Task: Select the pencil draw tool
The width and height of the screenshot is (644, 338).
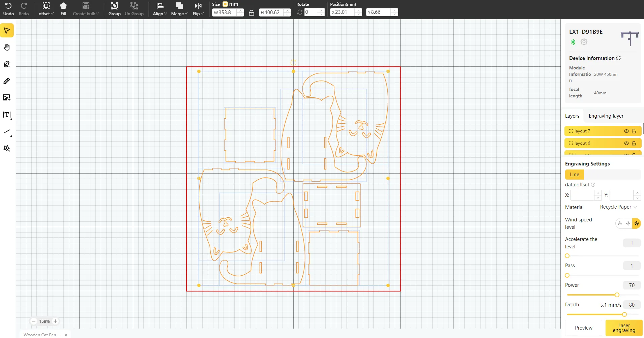Action: tap(7, 81)
